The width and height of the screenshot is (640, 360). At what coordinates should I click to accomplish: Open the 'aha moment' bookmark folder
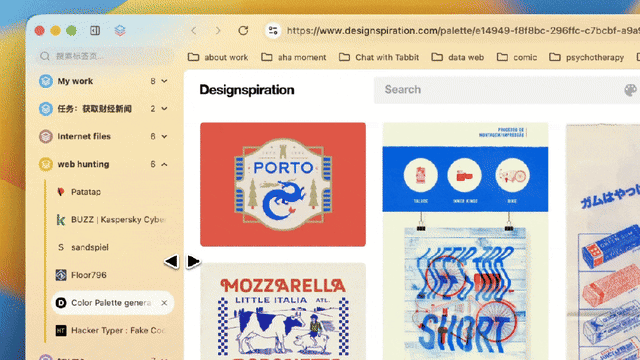pyautogui.click(x=294, y=57)
